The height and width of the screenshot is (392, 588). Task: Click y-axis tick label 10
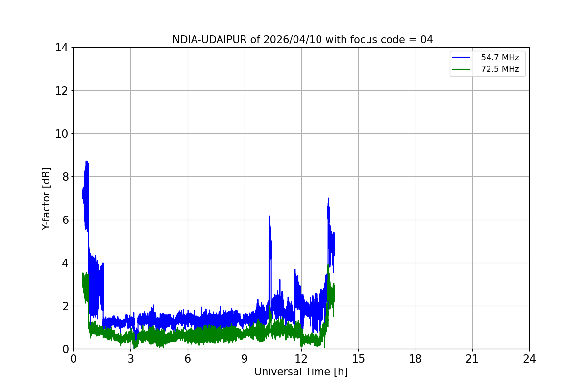point(61,133)
